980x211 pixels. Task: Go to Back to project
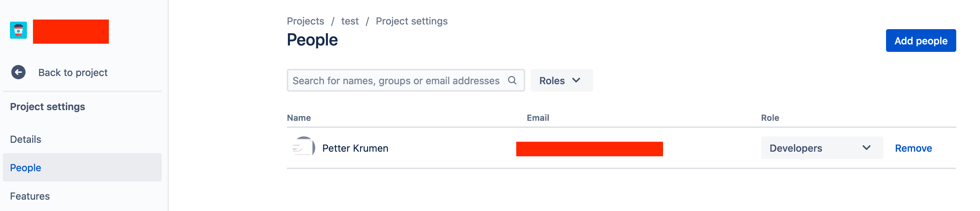tap(73, 72)
